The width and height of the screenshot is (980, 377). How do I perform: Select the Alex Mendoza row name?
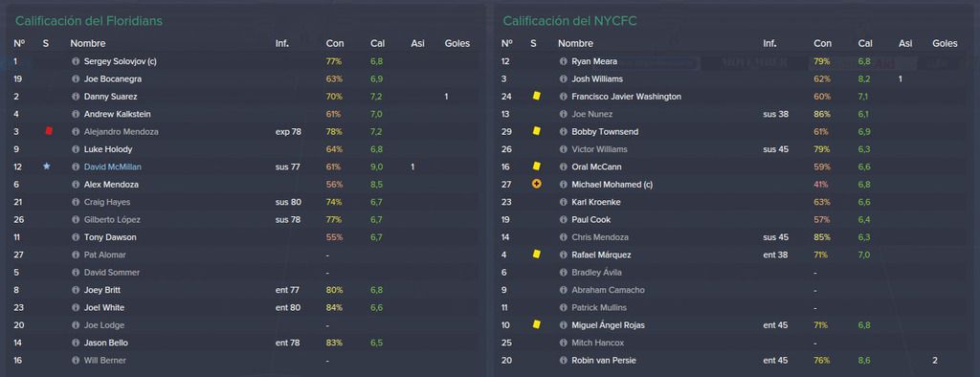[x=111, y=185]
